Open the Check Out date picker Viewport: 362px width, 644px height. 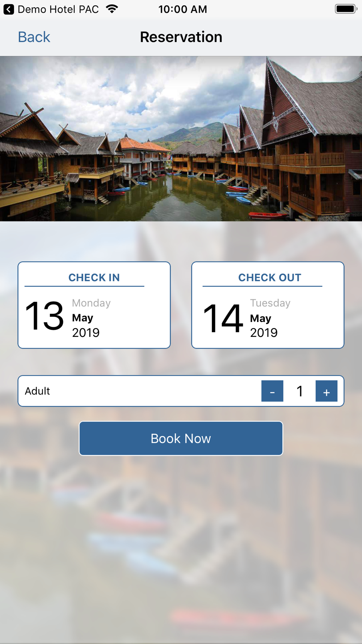(268, 305)
